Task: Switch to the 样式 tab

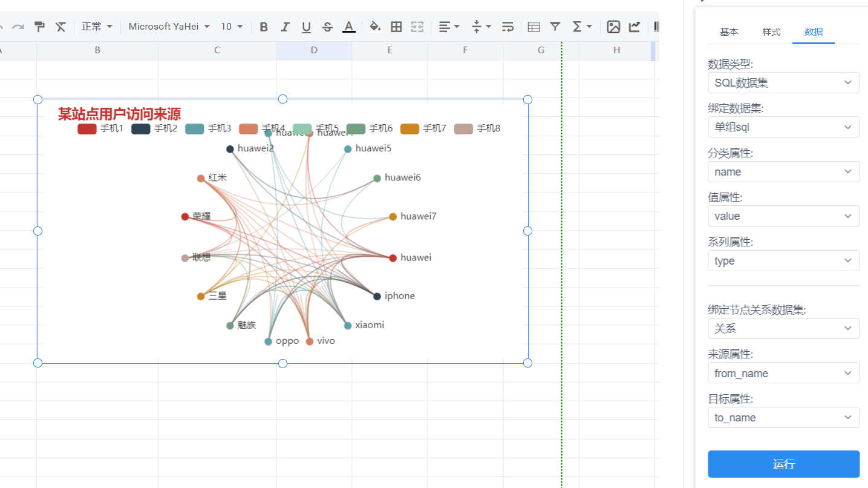Action: click(771, 32)
